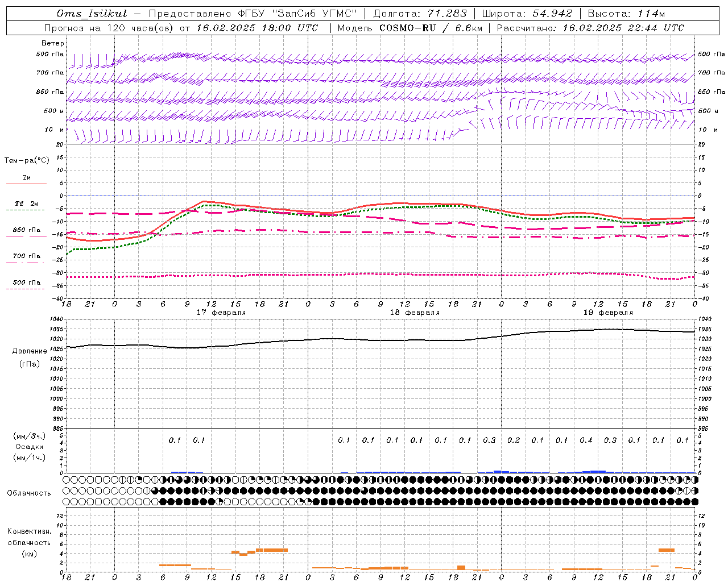This screenshot has height=582, width=728.
Task: Click the 10 м wind level label on left
Action: pyautogui.click(x=55, y=130)
